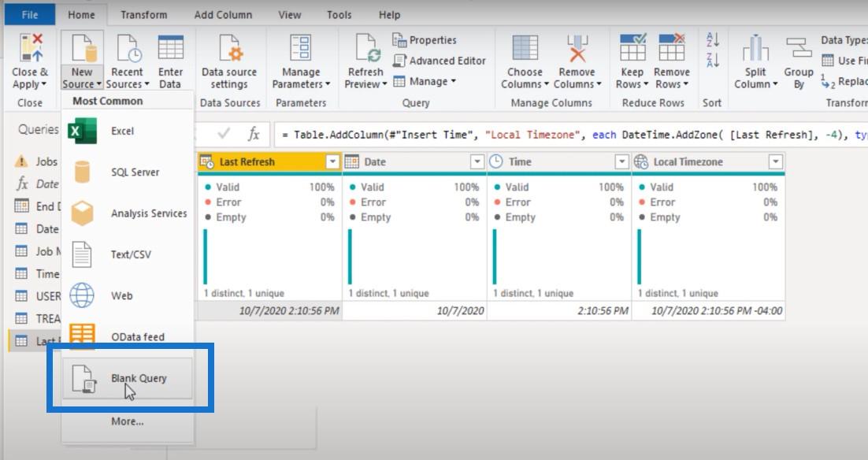Switch to the Add Column tab

coord(223,15)
